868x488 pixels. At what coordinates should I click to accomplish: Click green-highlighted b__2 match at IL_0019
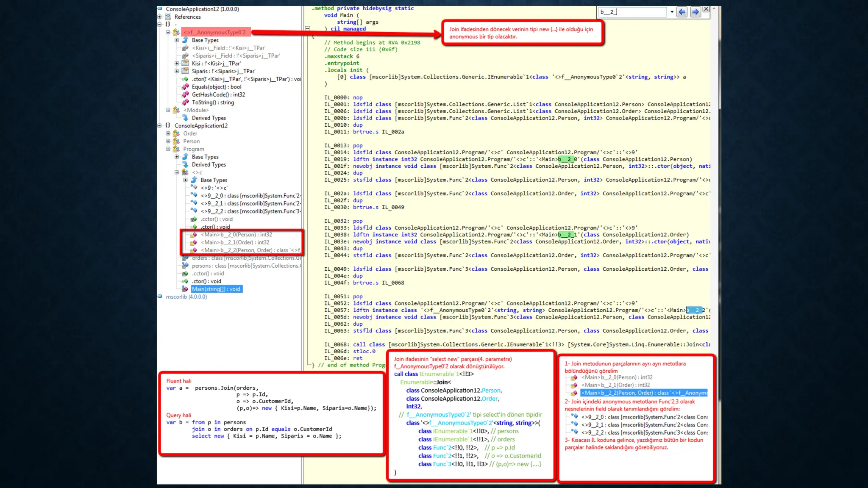566,159
